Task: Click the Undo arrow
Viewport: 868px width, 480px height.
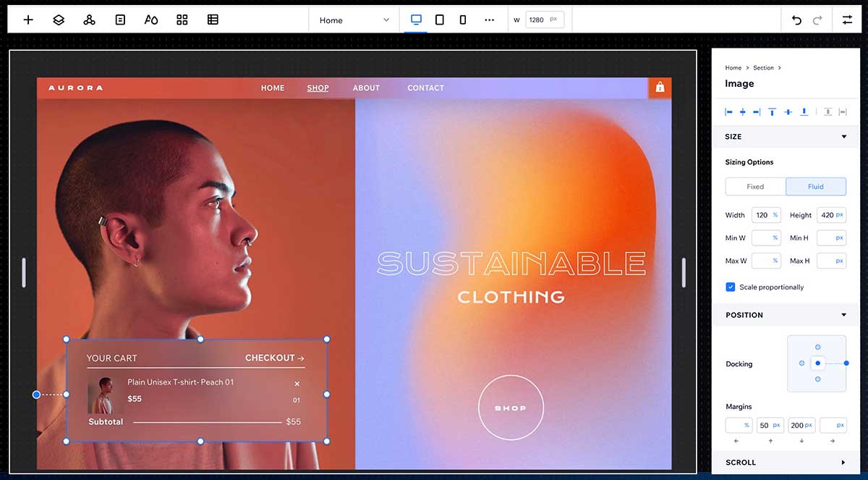Action: coord(796,20)
